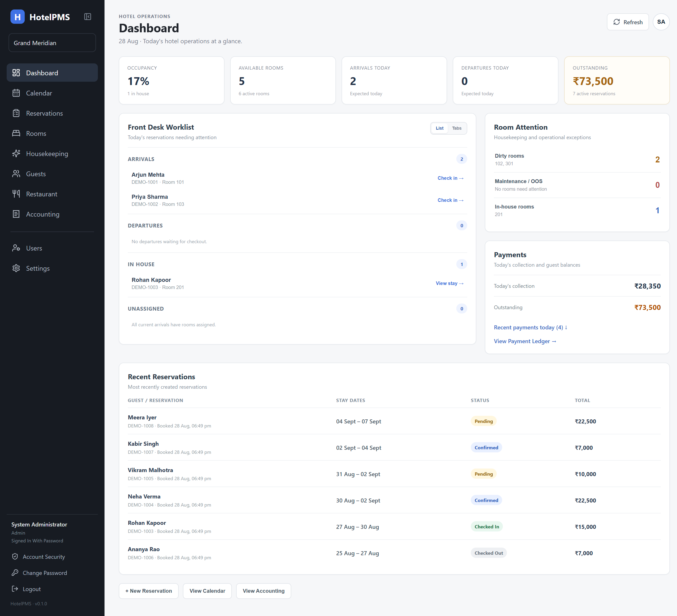The height and width of the screenshot is (616, 677).
Task: Create a New Reservation
Action: click(x=149, y=591)
